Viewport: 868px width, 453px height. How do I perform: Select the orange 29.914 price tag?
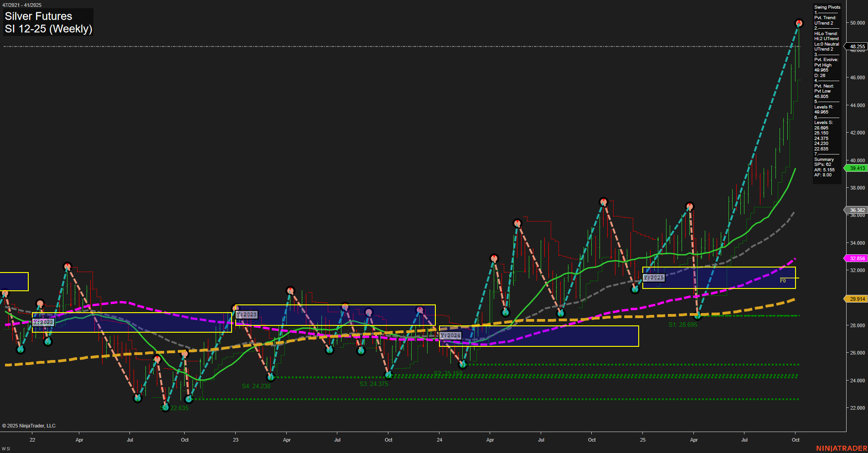coord(856,299)
